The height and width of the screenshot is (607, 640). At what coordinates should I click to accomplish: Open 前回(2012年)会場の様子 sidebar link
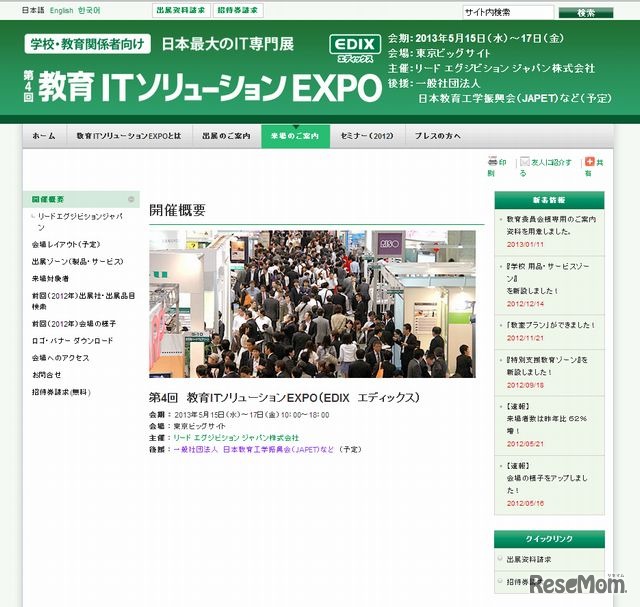74,324
